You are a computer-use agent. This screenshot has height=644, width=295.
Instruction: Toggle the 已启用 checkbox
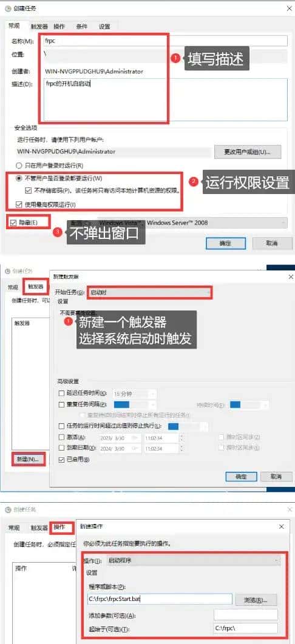[x=62, y=459]
